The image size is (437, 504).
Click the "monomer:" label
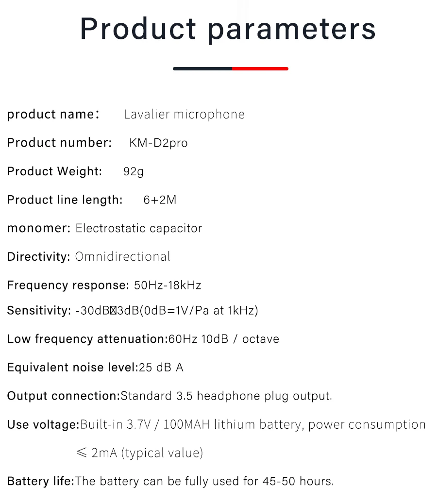coord(39,228)
